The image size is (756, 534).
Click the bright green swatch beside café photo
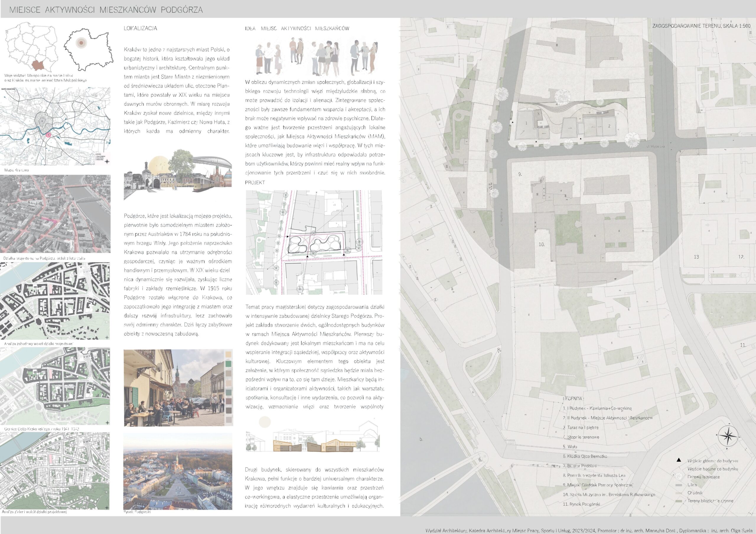point(228,364)
